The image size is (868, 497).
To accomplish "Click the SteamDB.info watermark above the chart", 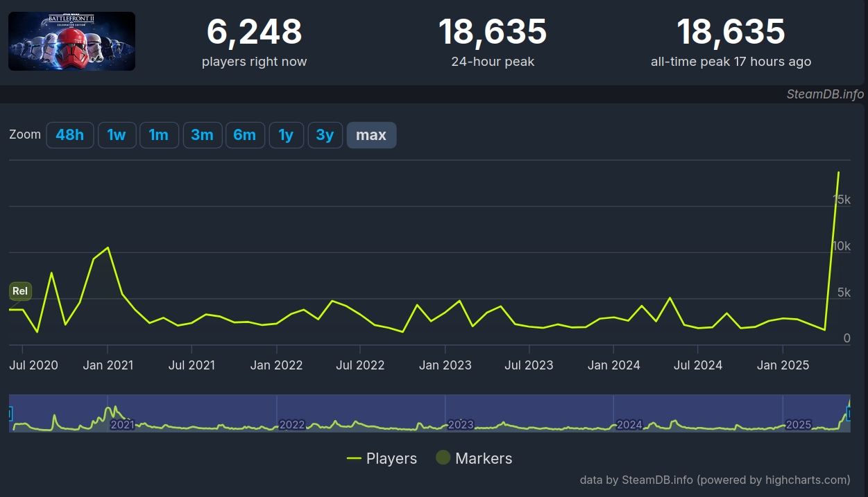I will point(824,94).
